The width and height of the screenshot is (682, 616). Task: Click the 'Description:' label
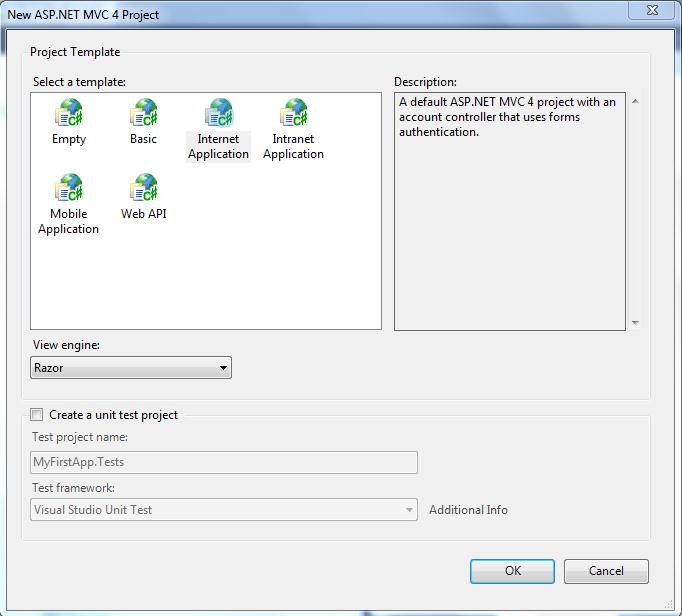pyautogui.click(x=425, y=82)
